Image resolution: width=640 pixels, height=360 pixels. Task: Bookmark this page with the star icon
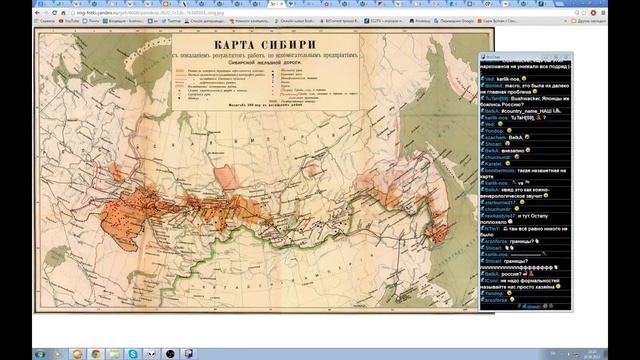coord(585,13)
